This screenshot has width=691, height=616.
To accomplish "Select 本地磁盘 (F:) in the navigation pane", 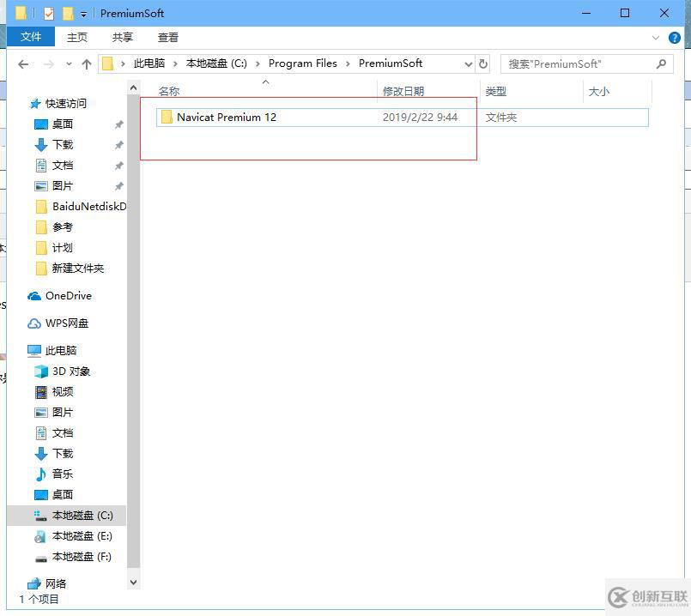I will tap(82, 557).
